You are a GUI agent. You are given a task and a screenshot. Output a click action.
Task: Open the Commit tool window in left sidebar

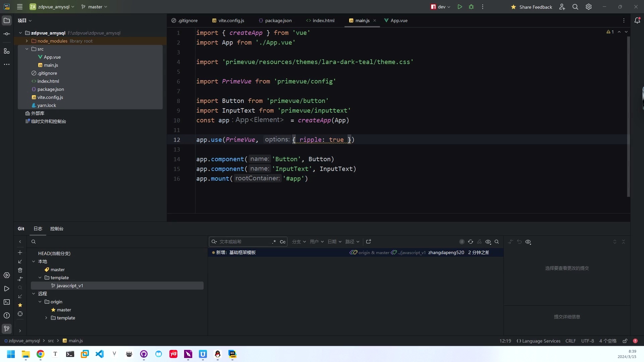7,33
